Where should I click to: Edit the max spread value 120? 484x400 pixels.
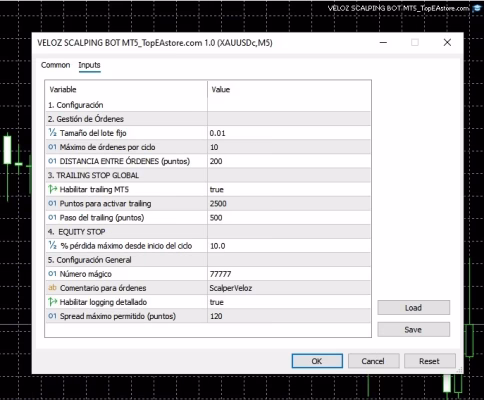289,316
